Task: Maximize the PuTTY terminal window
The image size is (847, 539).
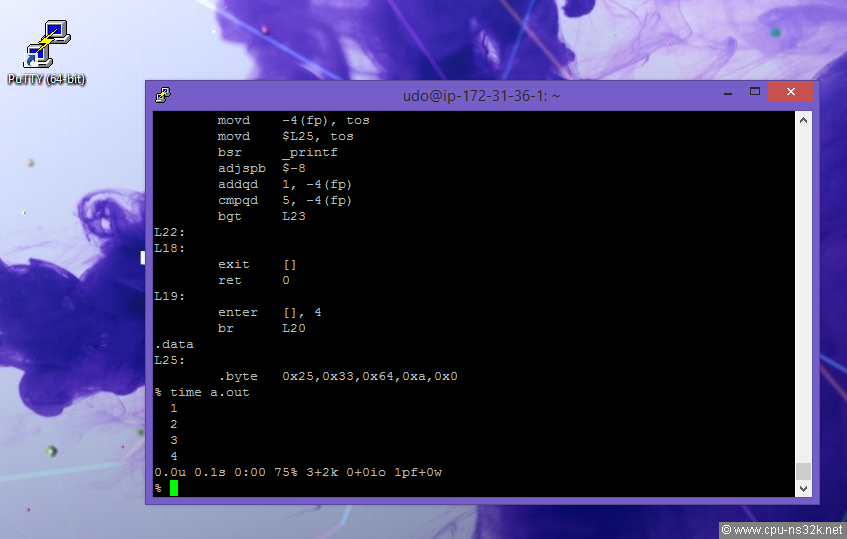Action: 755,92
